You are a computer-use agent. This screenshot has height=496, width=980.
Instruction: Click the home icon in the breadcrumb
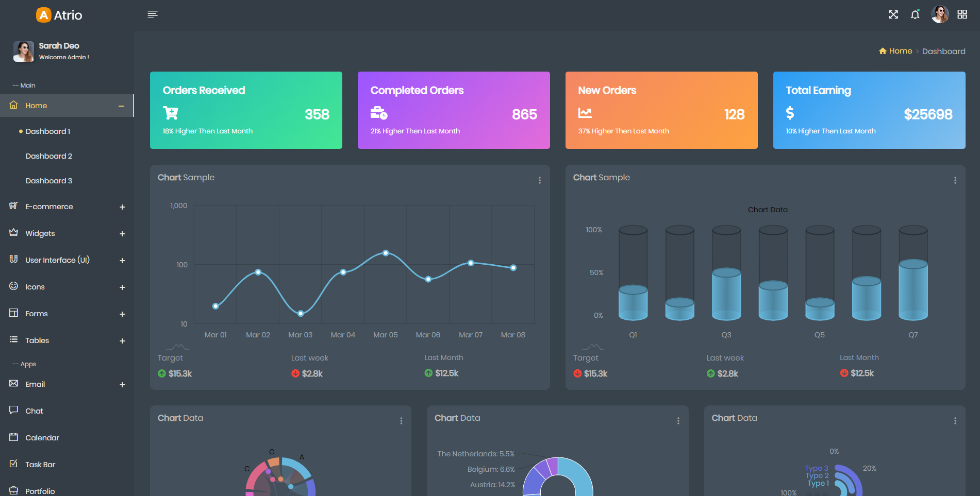tap(883, 51)
